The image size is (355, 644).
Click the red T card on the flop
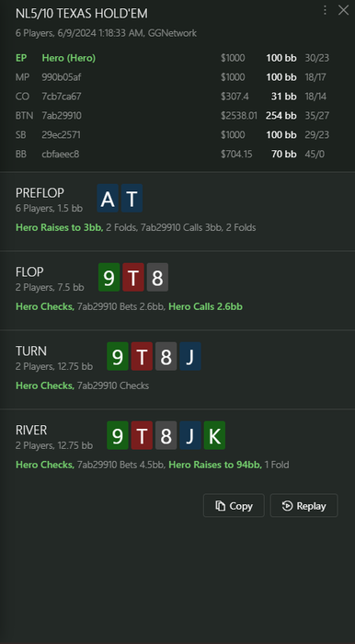(x=133, y=278)
